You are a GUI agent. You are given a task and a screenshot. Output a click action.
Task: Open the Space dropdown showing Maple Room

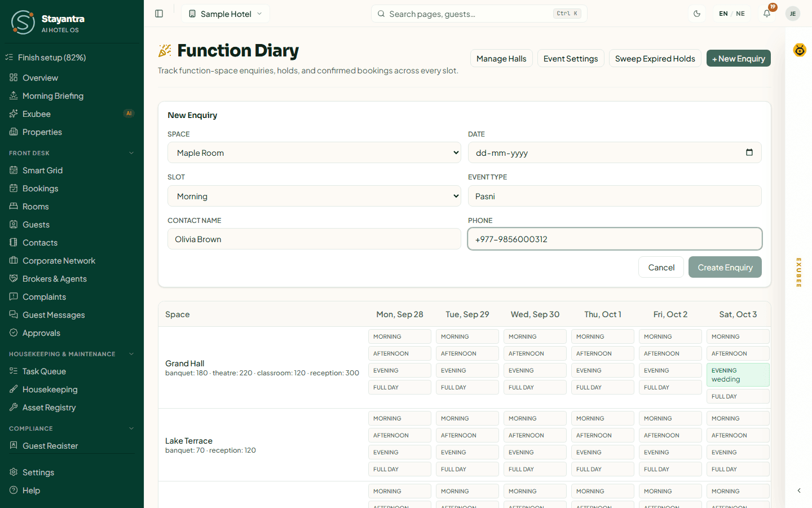click(x=314, y=152)
